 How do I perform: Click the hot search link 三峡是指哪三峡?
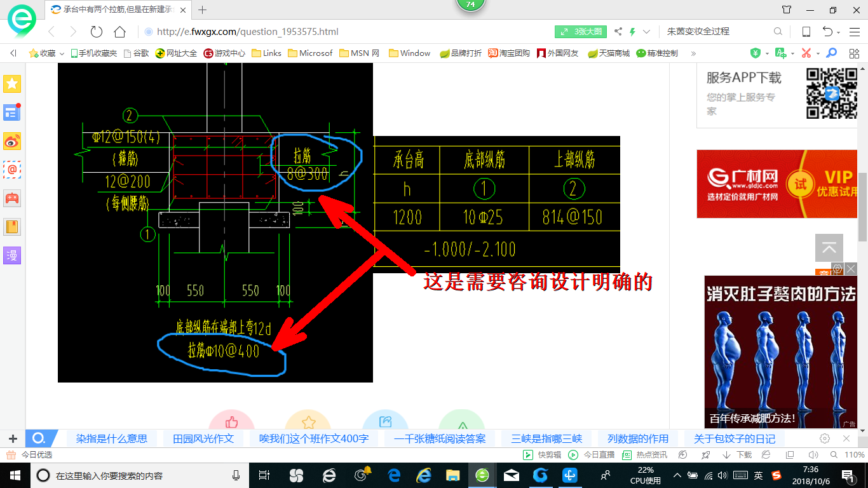coord(546,438)
